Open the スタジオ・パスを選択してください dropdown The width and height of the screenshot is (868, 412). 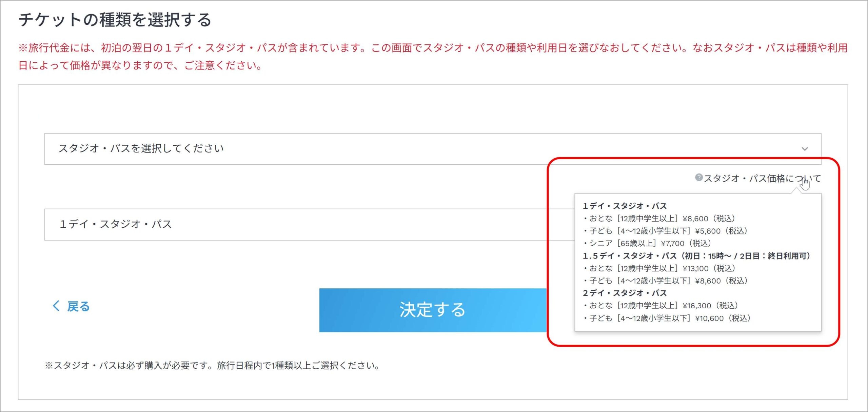433,149
